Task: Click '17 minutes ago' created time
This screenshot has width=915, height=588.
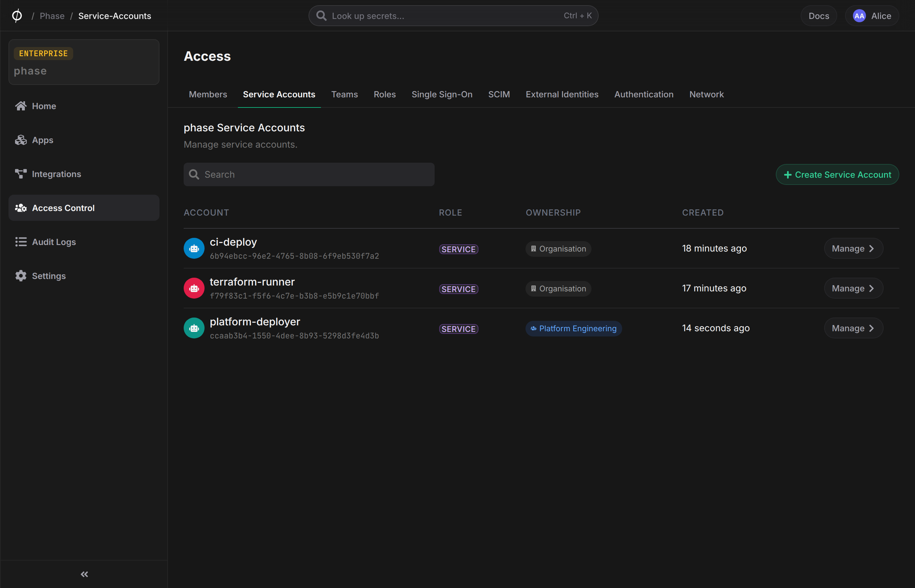Action: click(x=714, y=288)
